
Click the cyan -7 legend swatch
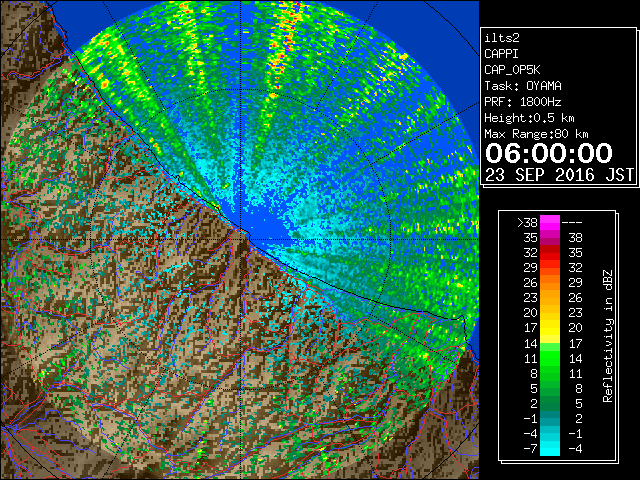click(550, 448)
